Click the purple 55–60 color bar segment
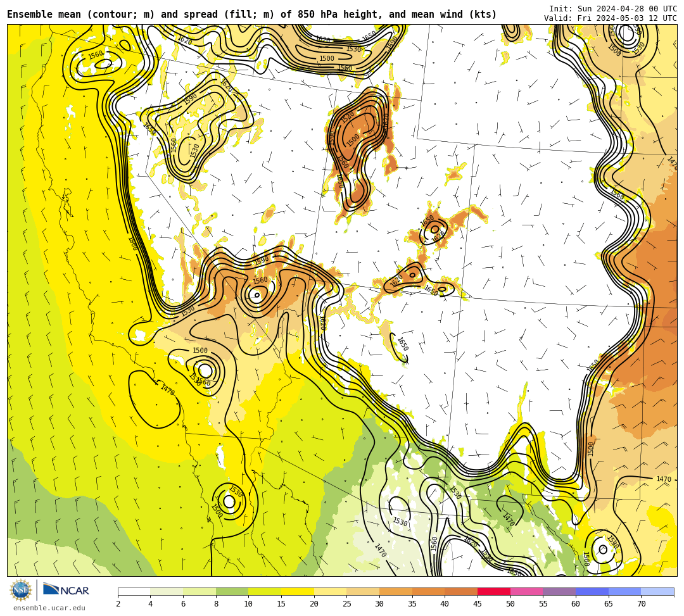The height and width of the screenshot is (616, 684). tap(559, 591)
